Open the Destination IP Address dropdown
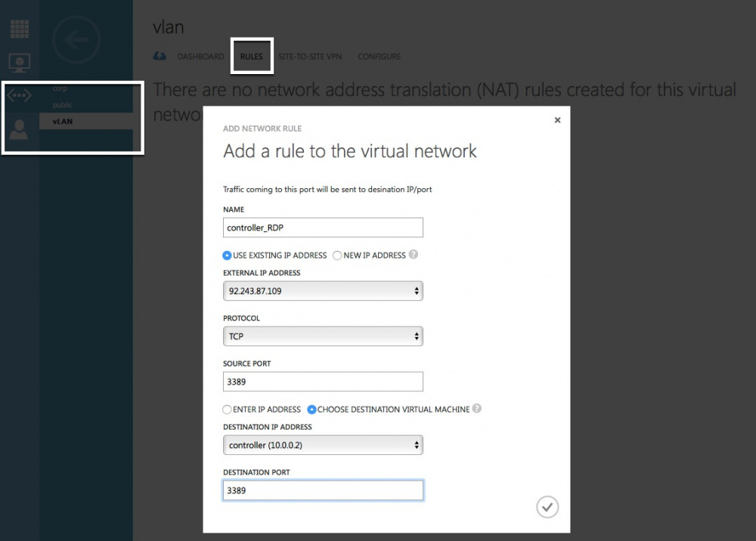756x541 pixels. pyautogui.click(x=323, y=445)
